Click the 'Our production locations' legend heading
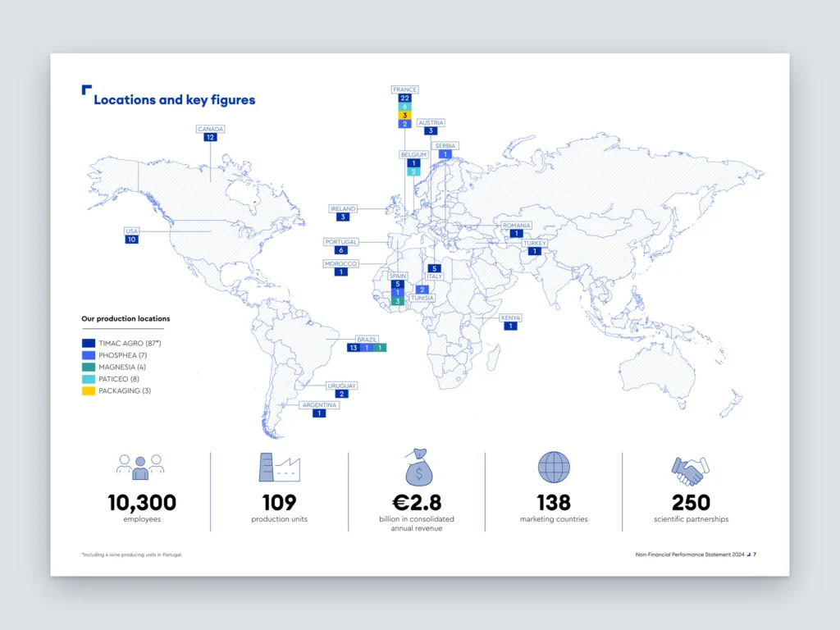The height and width of the screenshot is (630, 840). [126, 319]
